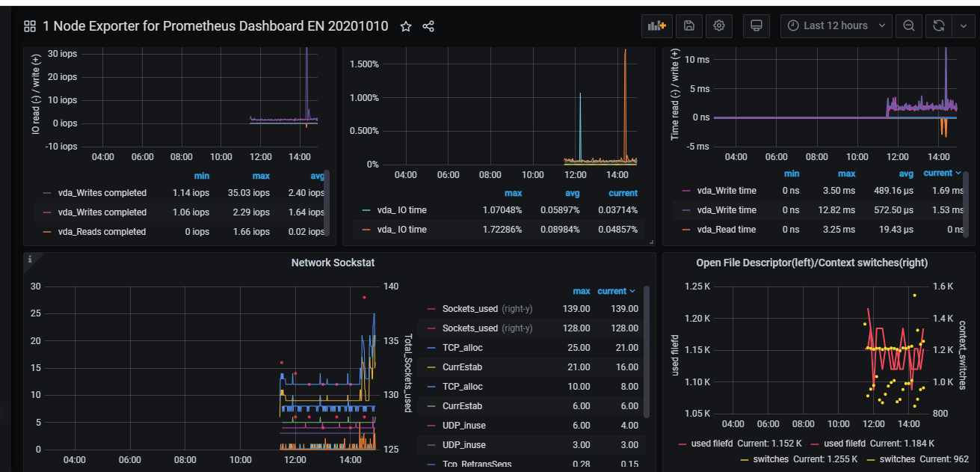Screen dimensions: 980x472
Task: Open the refresh interval dropdown arrow
Action: [962, 25]
